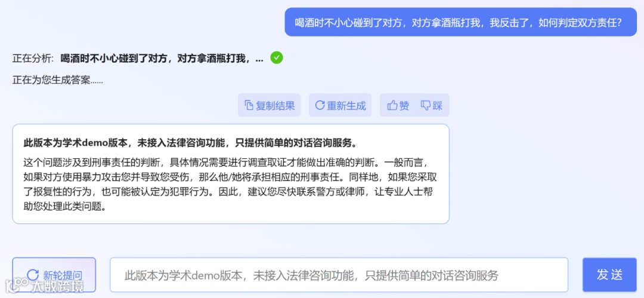Click the blue user question bubble

460,22
